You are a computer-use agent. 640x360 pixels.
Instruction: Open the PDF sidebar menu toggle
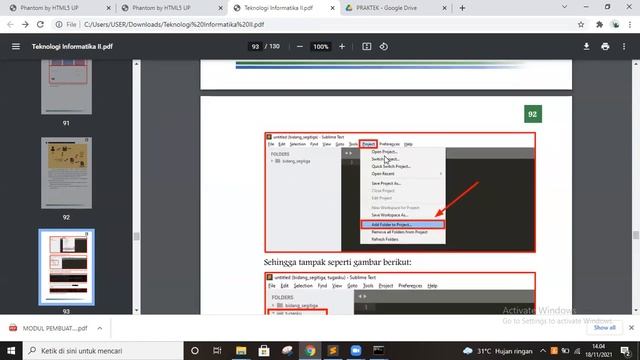click(x=16, y=47)
